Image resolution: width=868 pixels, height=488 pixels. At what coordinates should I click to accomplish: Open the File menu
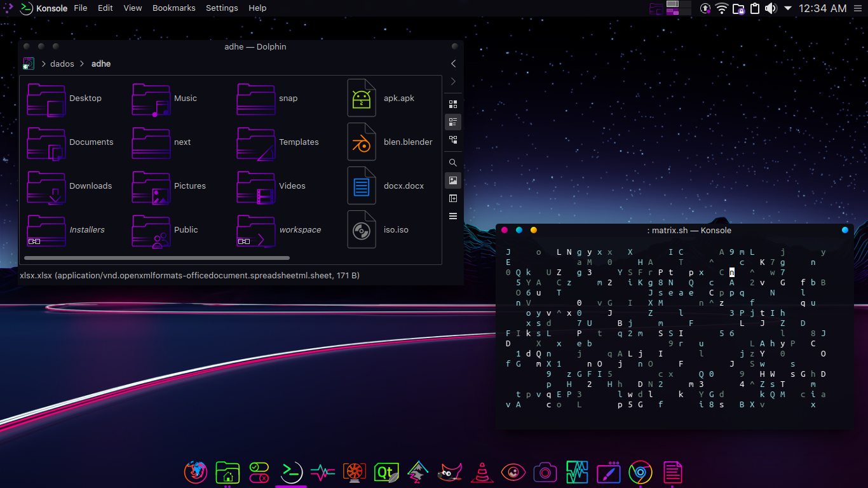pos(81,8)
